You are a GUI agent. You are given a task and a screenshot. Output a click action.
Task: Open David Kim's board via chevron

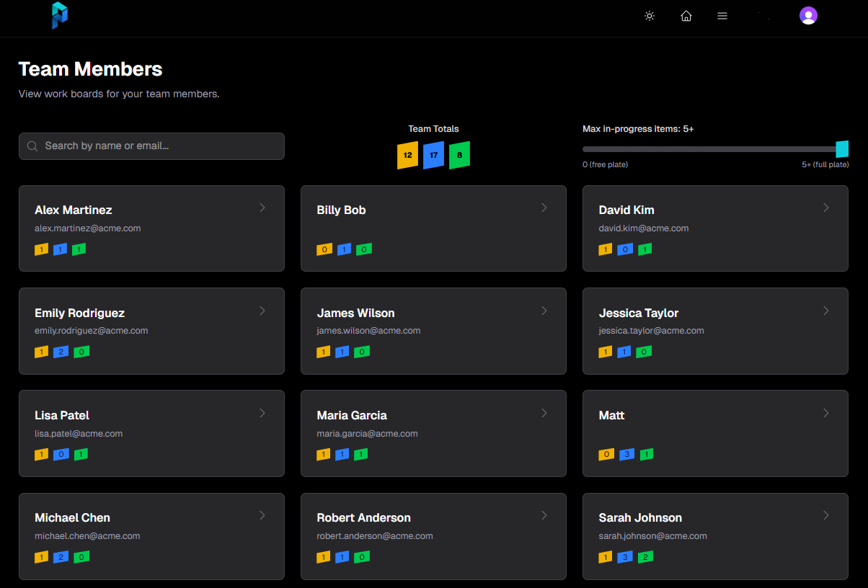tap(826, 208)
